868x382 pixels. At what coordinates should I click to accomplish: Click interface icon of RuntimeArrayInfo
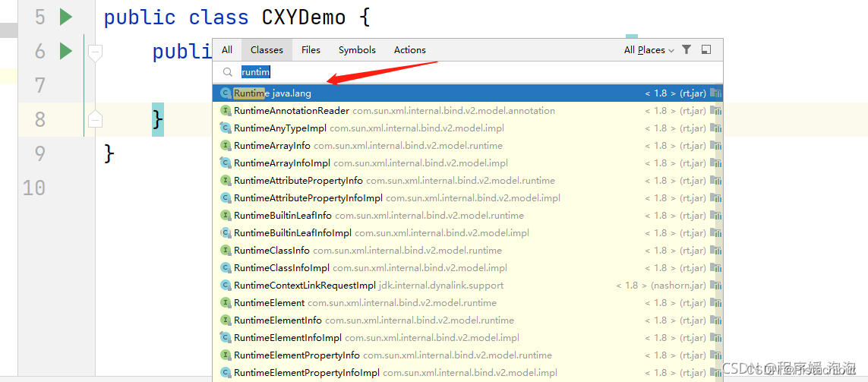(226, 146)
